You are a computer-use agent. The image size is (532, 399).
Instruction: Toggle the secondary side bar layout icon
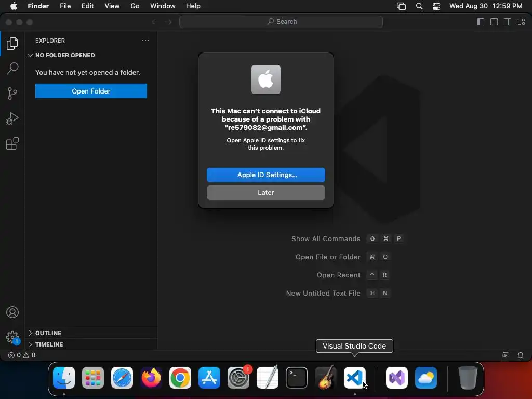pyautogui.click(x=508, y=22)
